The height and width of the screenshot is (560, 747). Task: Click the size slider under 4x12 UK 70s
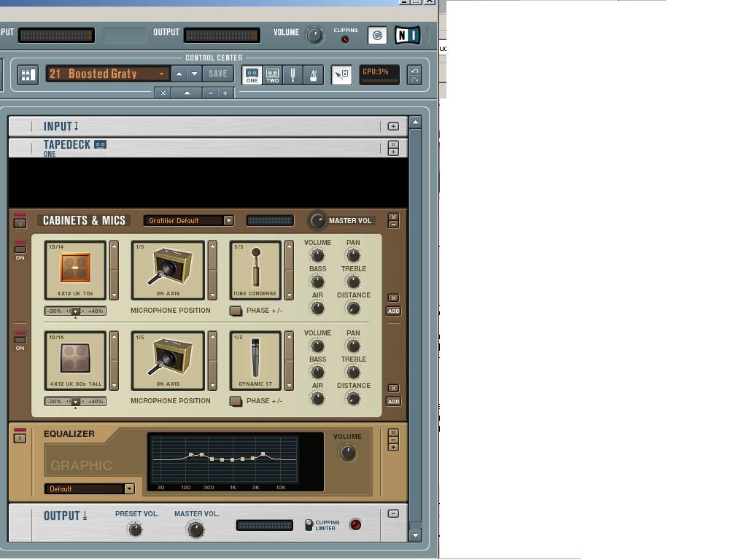tap(75, 311)
